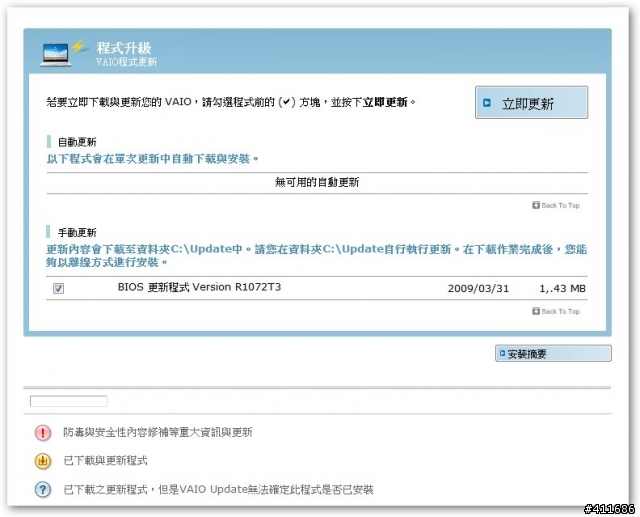Screen dimensions: 640x517
Task: Click the 若要立即下載與更新您的 VAIO instruction line
Action: [231, 102]
